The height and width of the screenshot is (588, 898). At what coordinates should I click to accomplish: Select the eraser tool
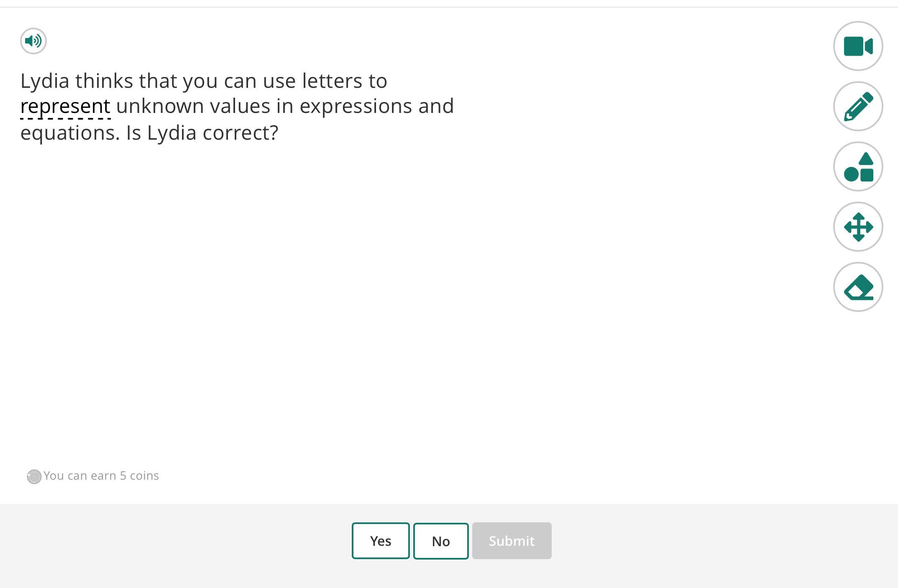tap(858, 287)
